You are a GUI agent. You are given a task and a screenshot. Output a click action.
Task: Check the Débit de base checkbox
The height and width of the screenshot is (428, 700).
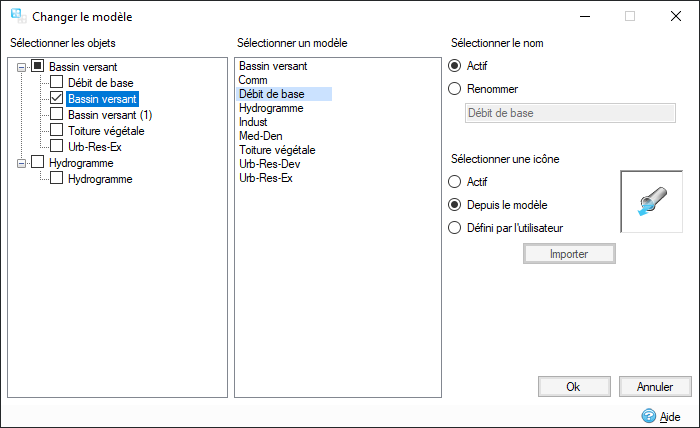coord(57,83)
